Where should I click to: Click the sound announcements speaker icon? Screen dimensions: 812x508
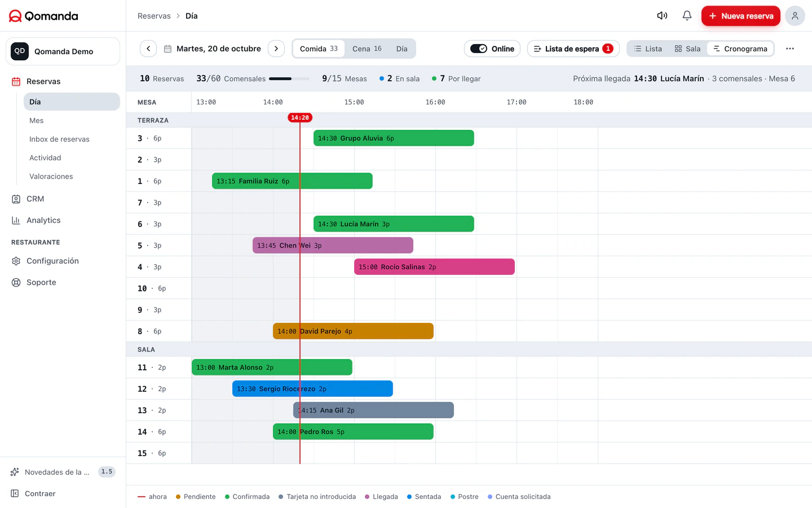pyautogui.click(x=662, y=16)
